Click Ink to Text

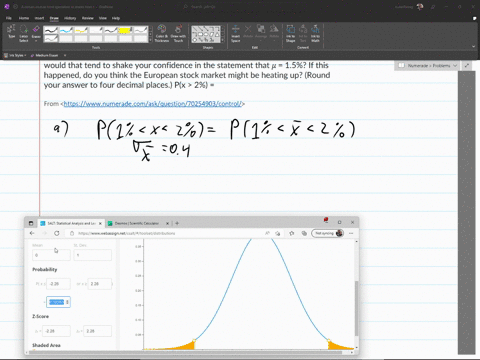pyautogui.click(x=303, y=33)
